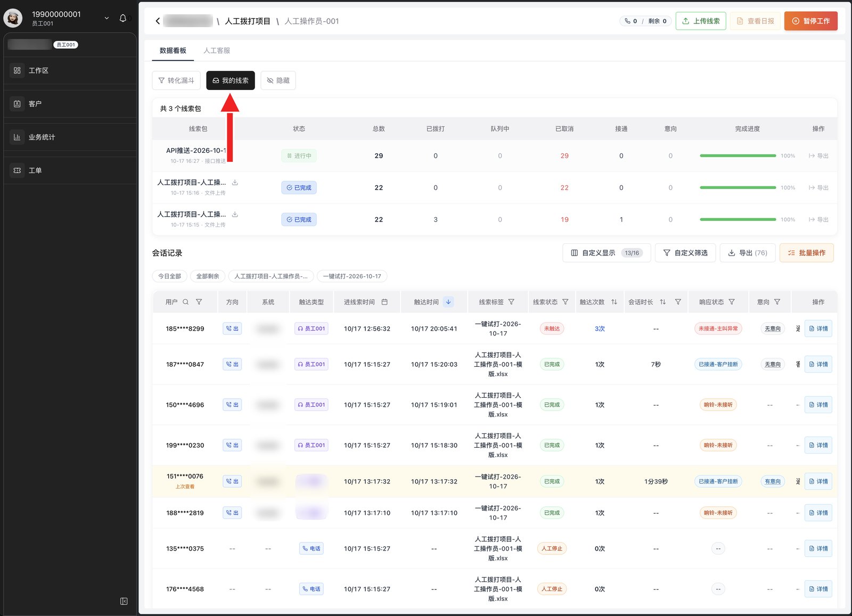The height and width of the screenshot is (616, 852).
Task: Select the 全部剩余 filter chip
Action: coord(208,276)
